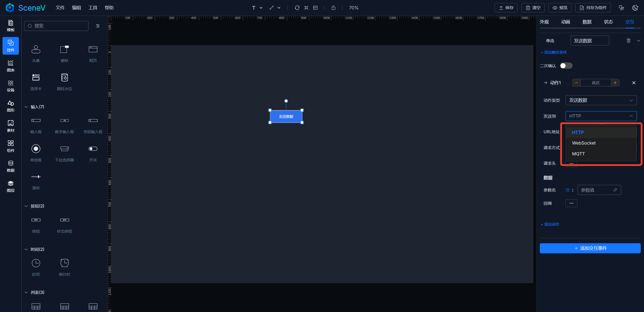Image resolution: width=644 pixels, height=312 pixels.
Task: Switch to the 数据 tab
Action: pyautogui.click(x=587, y=22)
